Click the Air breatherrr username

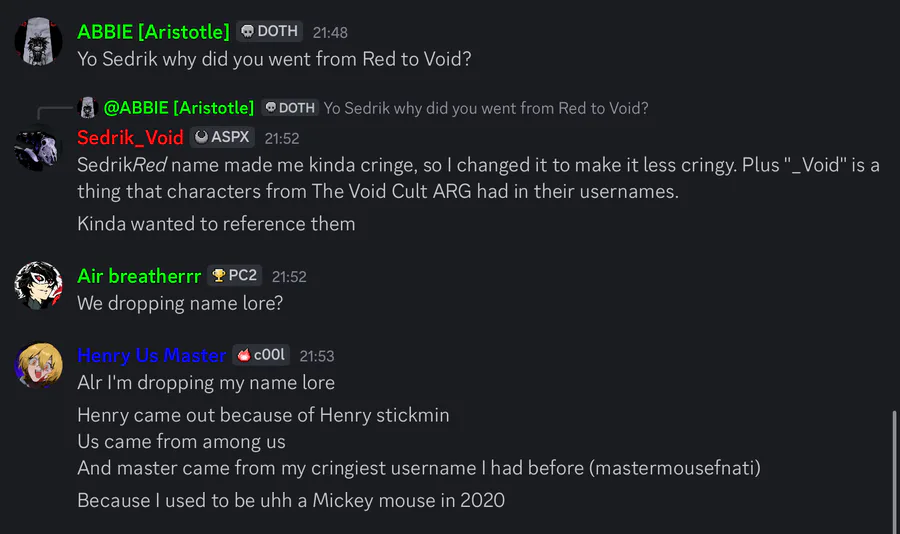pyautogui.click(x=139, y=275)
